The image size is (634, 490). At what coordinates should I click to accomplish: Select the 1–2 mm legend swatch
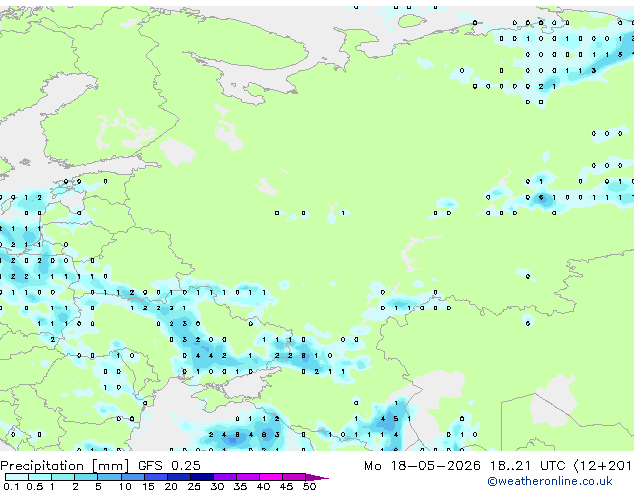pos(63,477)
